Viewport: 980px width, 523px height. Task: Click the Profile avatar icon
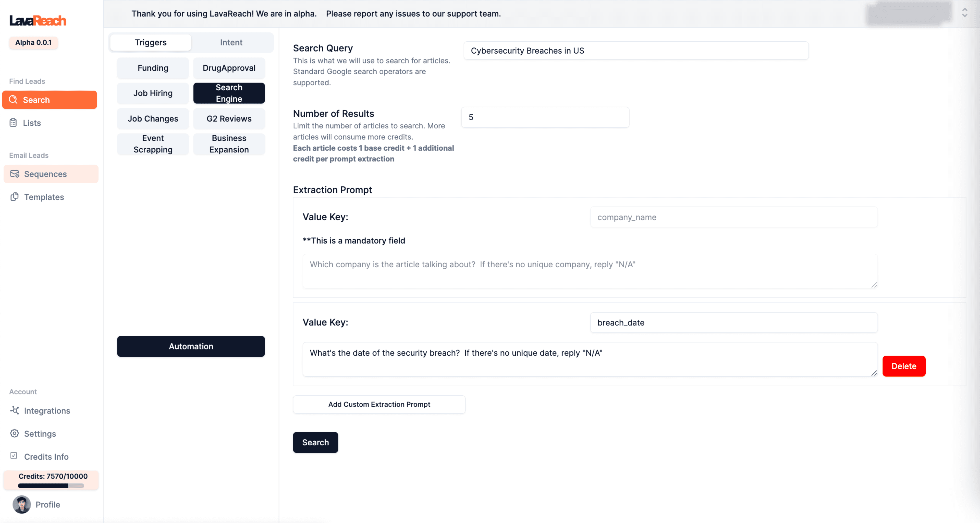coord(21,504)
